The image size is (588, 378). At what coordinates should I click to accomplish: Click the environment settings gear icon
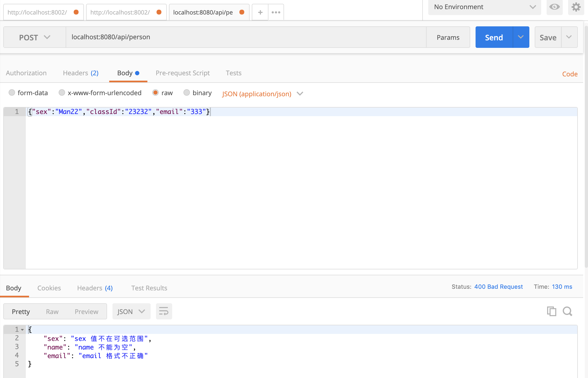[x=576, y=6]
